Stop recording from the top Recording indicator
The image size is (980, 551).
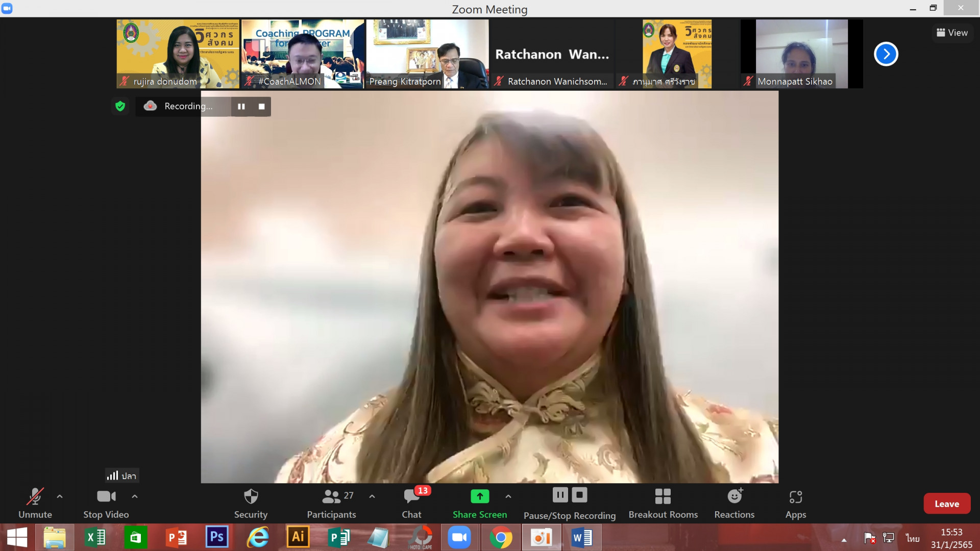261,107
